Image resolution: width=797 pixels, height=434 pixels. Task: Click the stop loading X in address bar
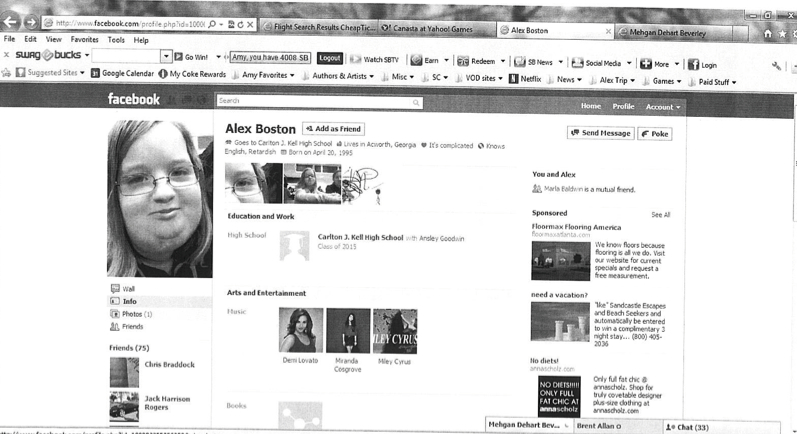[250, 24]
